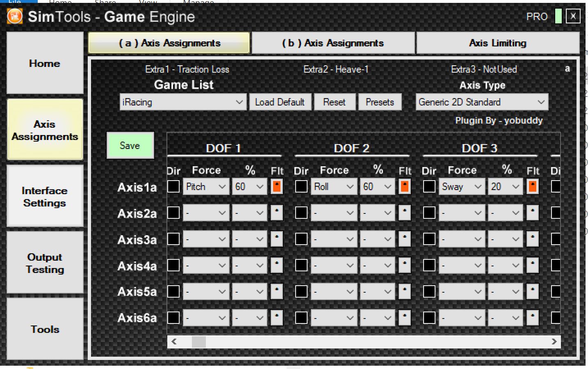The image size is (588, 369).
Task: Click Load Default button
Action: [x=280, y=102]
